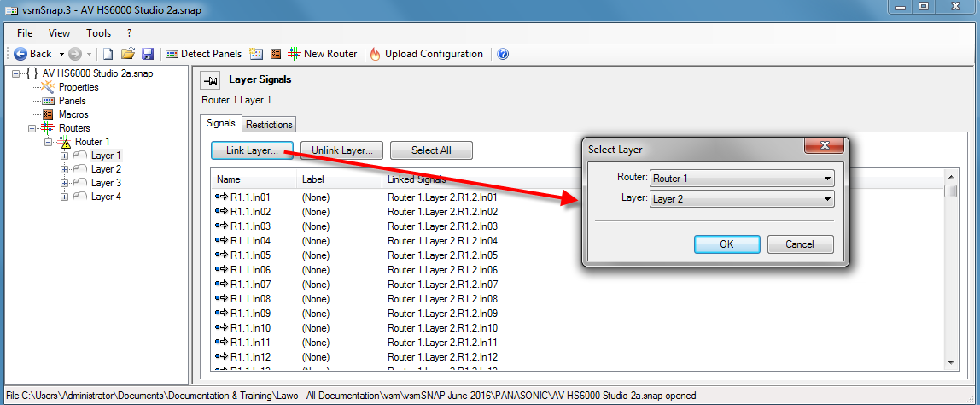
Task: Select the R1.1.In05 signal row
Action: tap(250, 255)
